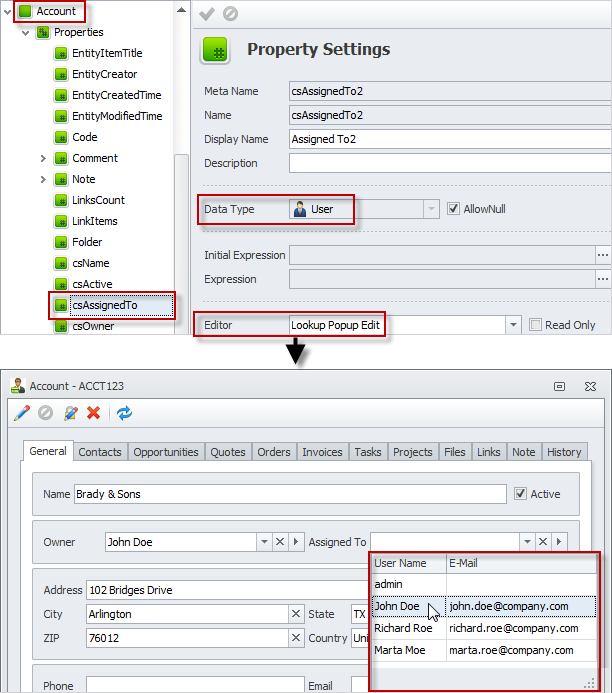Choose Richard Roe from user list
This screenshot has height=693, width=612.
(x=403, y=628)
